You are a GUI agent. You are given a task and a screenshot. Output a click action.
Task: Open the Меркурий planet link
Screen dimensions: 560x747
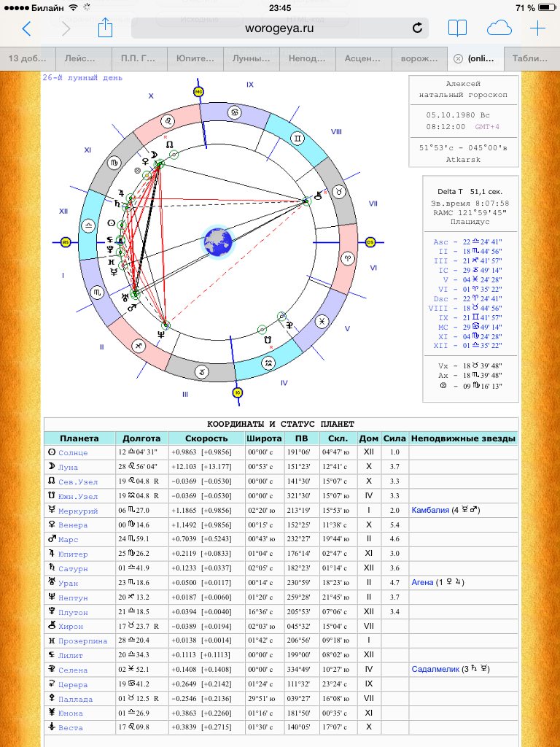[78, 511]
